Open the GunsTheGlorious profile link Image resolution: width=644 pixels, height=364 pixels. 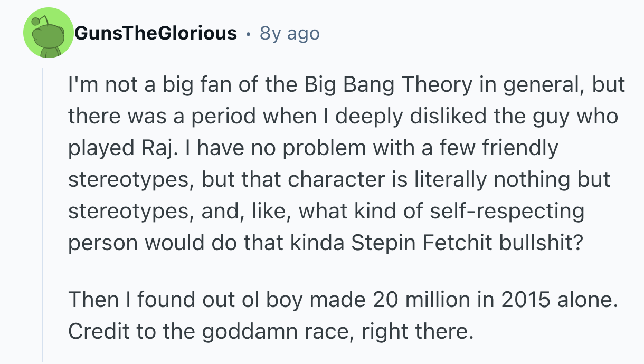click(156, 33)
